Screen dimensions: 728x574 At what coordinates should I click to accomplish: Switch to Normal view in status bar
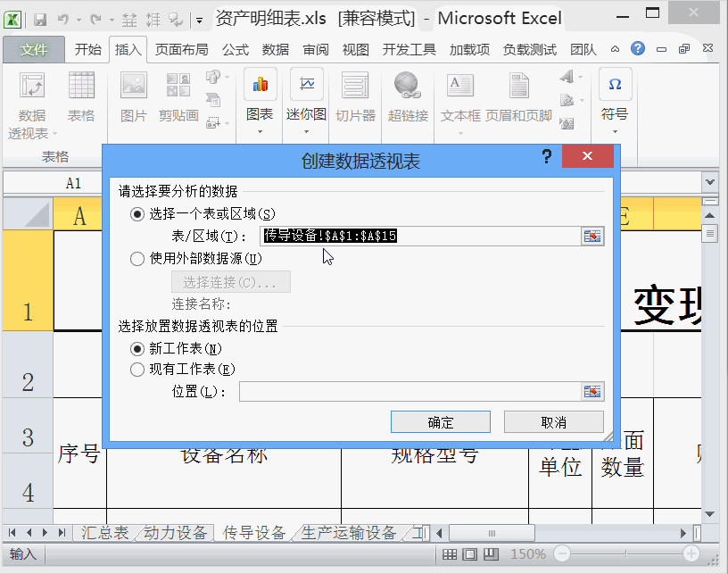point(449,554)
